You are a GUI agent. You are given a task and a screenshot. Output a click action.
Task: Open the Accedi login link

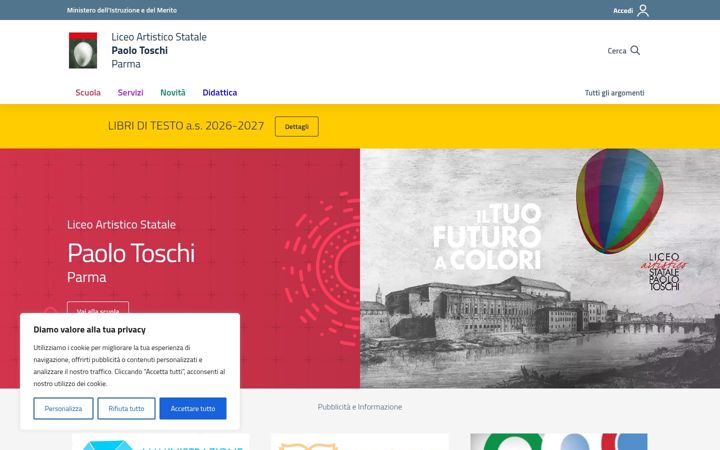623,11
